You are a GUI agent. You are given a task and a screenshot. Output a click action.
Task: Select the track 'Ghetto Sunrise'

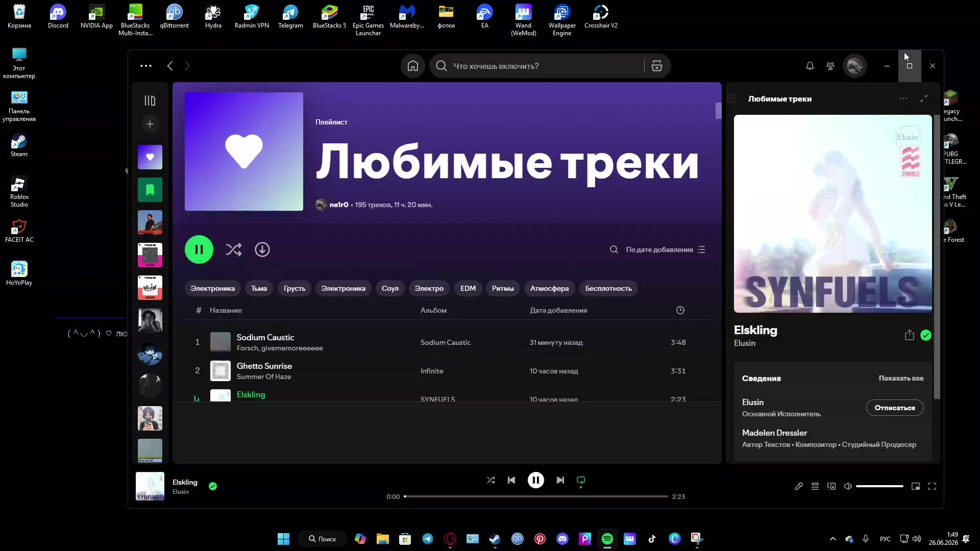[x=264, y=366]
